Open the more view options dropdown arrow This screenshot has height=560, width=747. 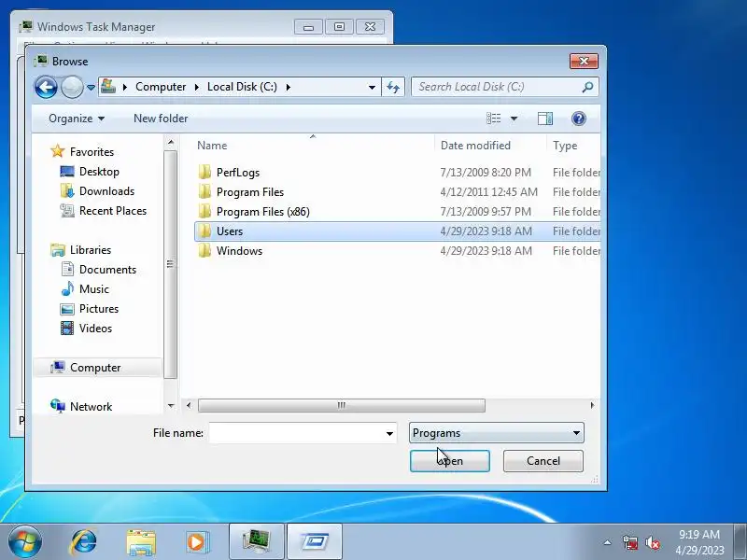coord(514,119)
